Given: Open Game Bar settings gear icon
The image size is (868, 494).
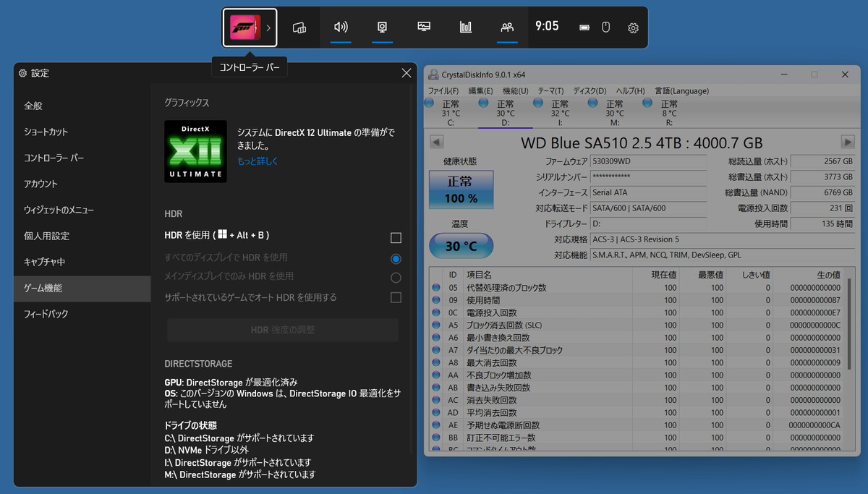Looking at the screenshot, I should pyautogui.click(x=633, y=28).
